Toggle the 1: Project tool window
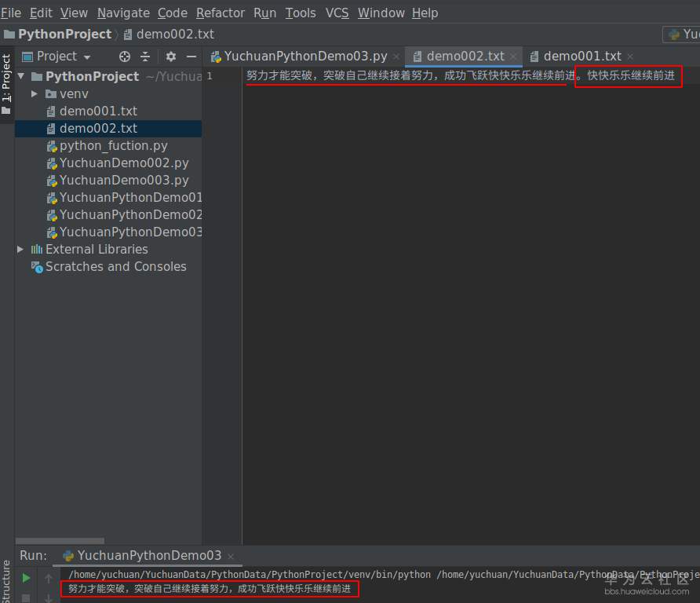 pos(6,85)
